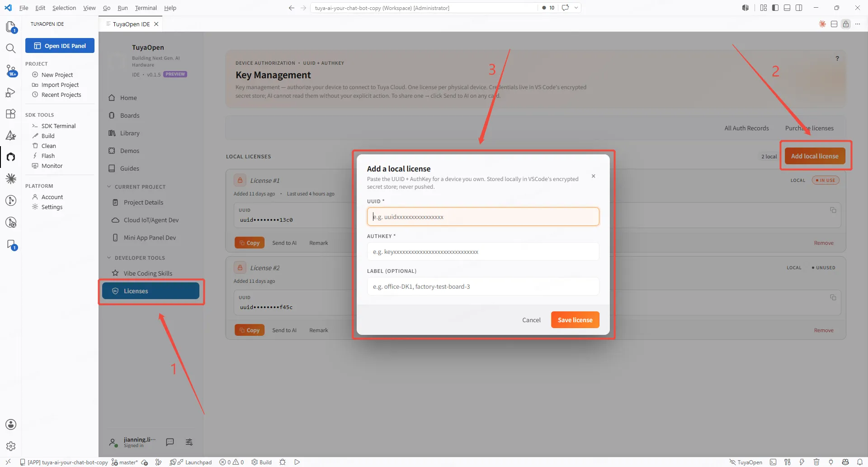Screen dimensions: 868x467
Task: Open the File menu
Action: [x=24, y=8]
